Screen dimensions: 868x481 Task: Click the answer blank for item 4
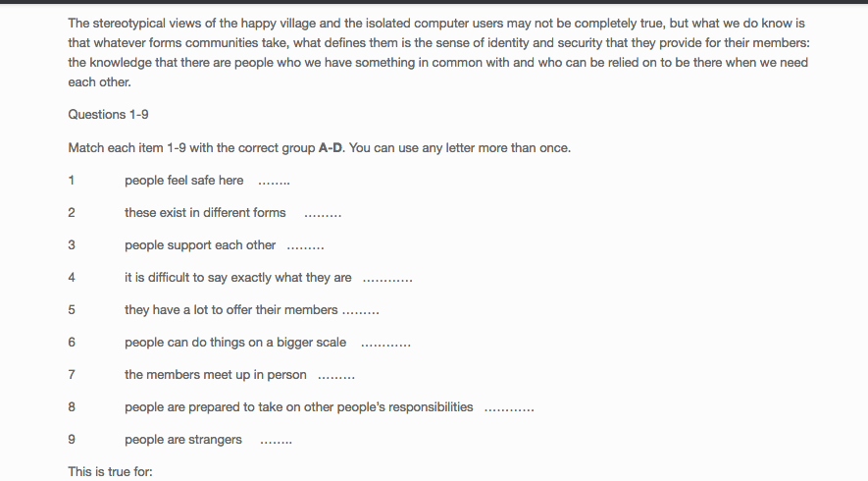pyautogui.click(x=387, y=281)
